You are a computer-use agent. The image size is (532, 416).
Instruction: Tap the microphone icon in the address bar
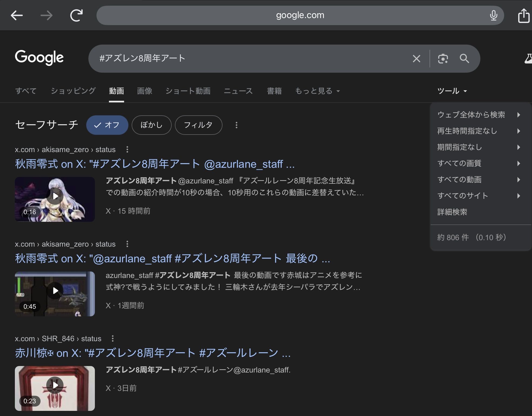(x=493, y=15)
